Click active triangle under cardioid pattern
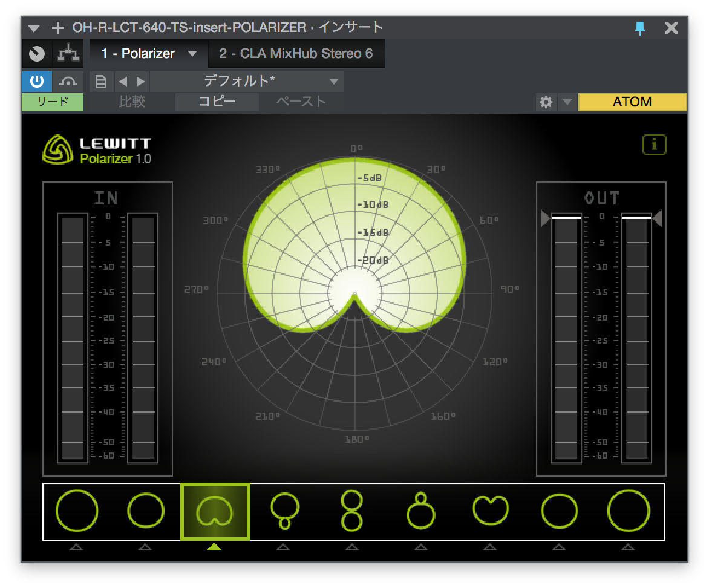This screenshot has width=709, height=588. 214,547
